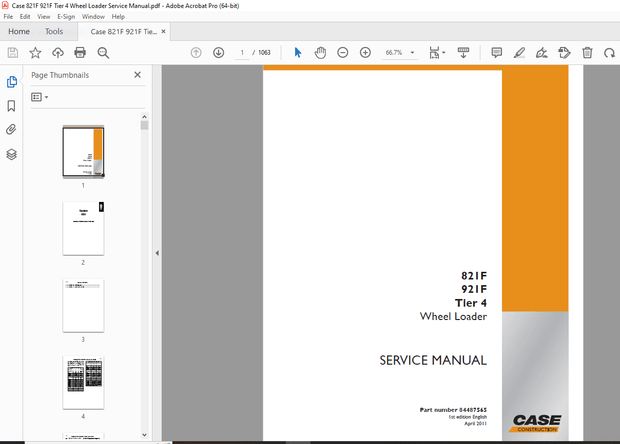Select page 2 thumbnail

point(83,228)
